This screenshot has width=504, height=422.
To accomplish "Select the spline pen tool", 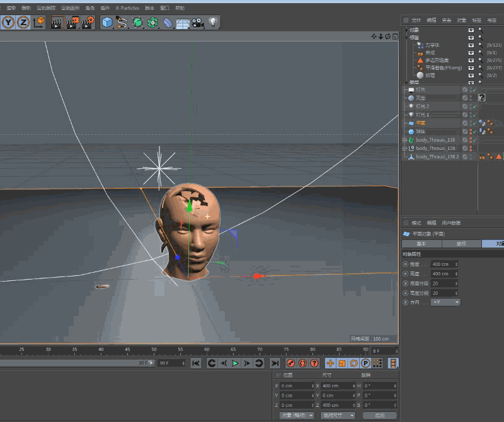I will 122,23.
